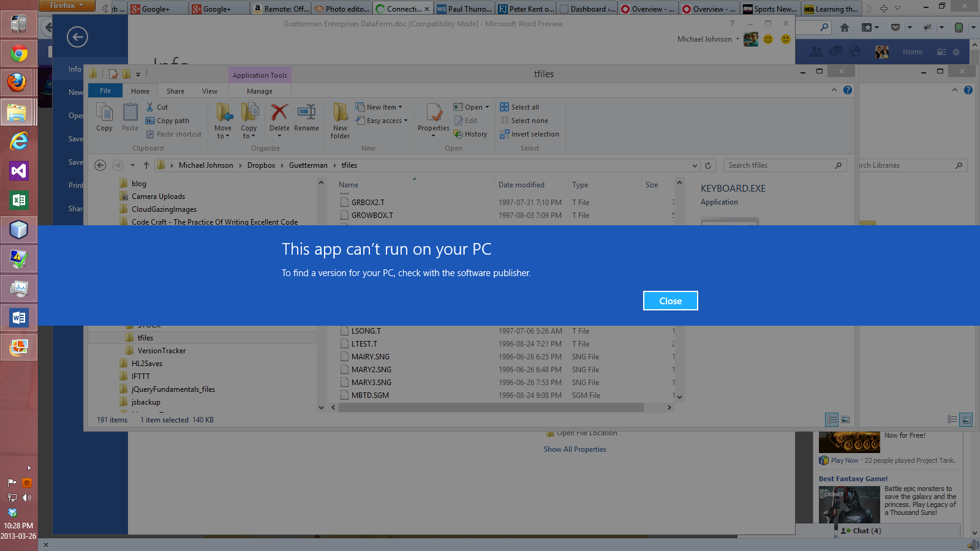The height and width of the screenshot is (551, 980).
Task: Click the History icon in ribbon
Action: tap(470, 134)
